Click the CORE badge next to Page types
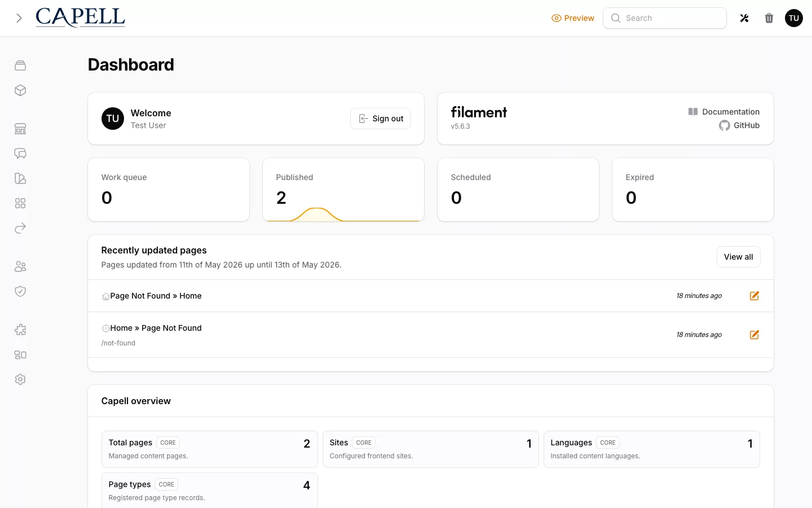 [166, 484]
